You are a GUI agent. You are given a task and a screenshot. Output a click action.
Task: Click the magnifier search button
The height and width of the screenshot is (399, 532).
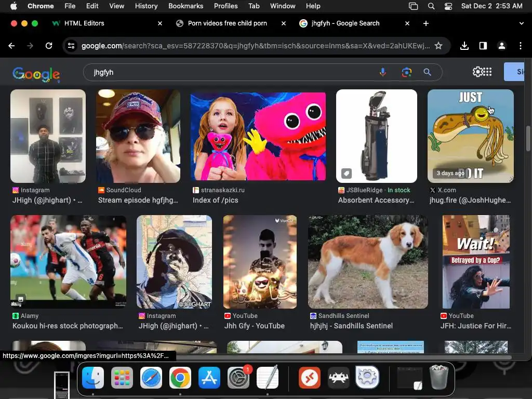pyautogui.click(x=427, y=72)
